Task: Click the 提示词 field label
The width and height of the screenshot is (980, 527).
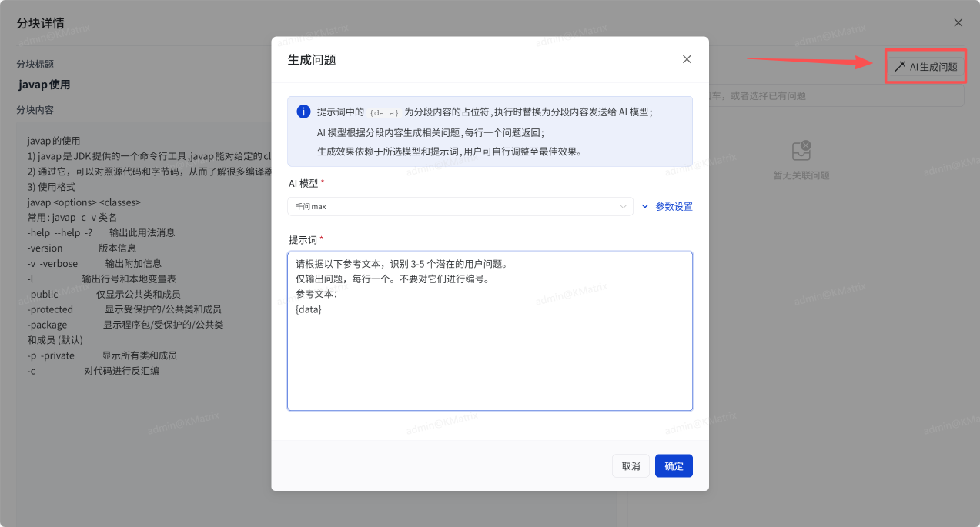Action: point(303,240)
